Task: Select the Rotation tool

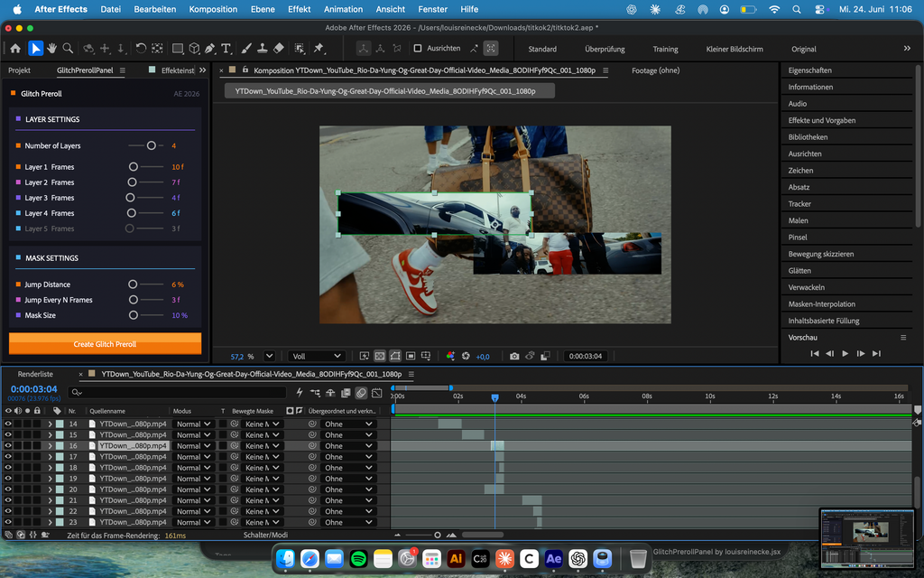Action: [141, 49]
